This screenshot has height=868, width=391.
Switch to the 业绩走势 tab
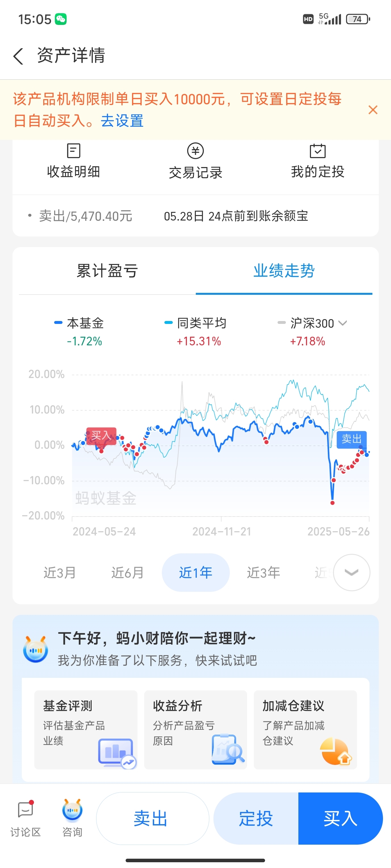tap(284, 271)
